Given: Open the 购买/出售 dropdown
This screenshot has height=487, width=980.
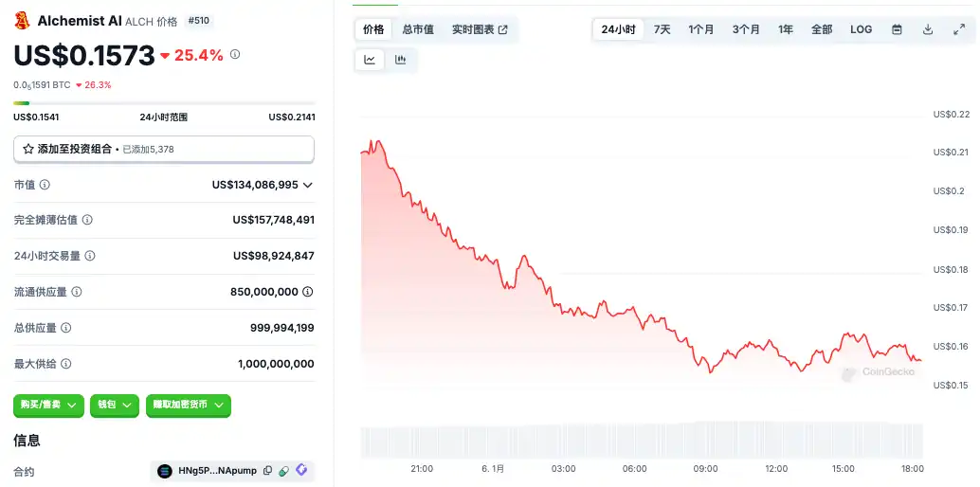Looking at the screenshot, I should pyautogui.click(x=48, y=405).
